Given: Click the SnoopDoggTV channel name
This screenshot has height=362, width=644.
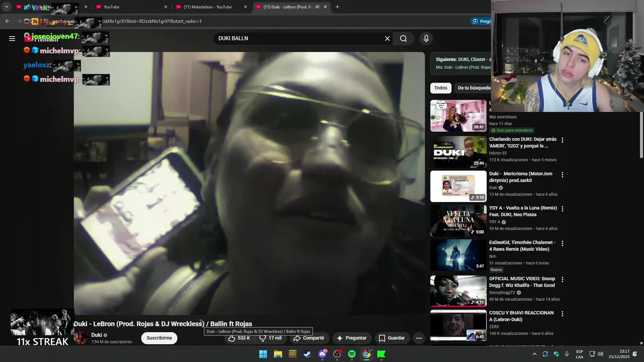Looking at the screenshot, I should click(502, 293).
